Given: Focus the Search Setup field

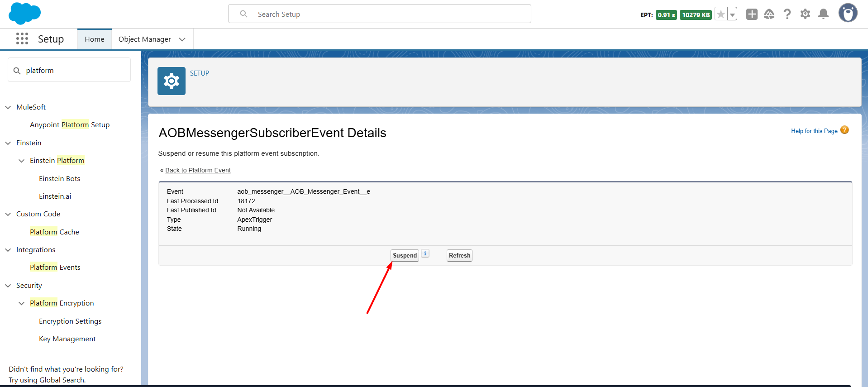Looking at the screenshot, I should click(x=380, y=14).
